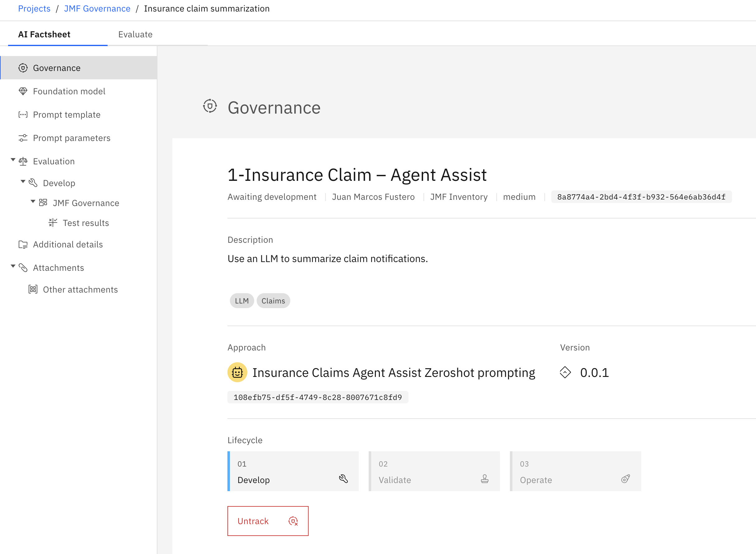
Task: Click the use case ID 8a8774a4 code chip
Action: pyautogui.click(x=641, y=197)
